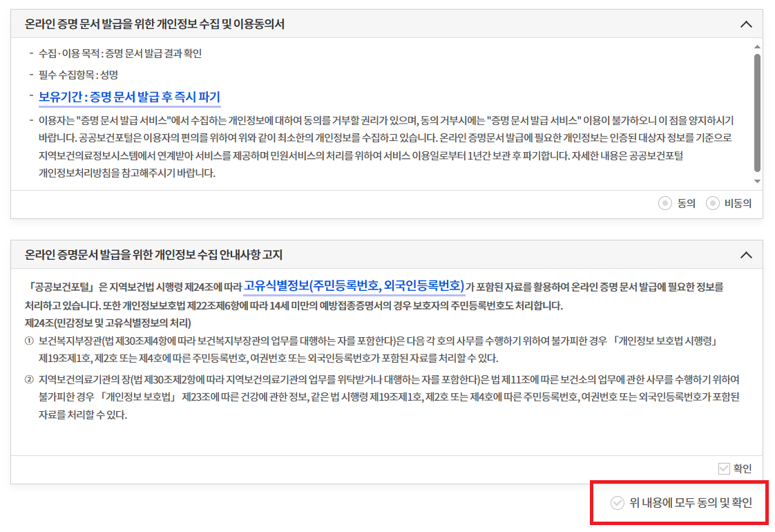Click the chevron icon on the lower panel header

click(746, 254)
